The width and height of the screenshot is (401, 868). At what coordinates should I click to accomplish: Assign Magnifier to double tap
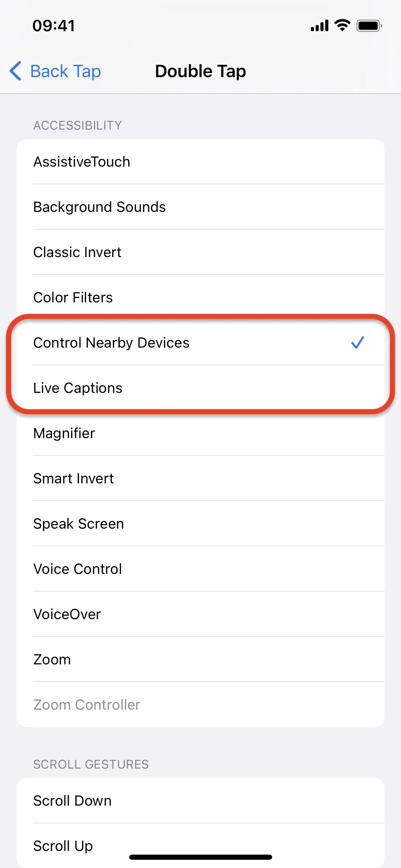click(x=200, y=433)
